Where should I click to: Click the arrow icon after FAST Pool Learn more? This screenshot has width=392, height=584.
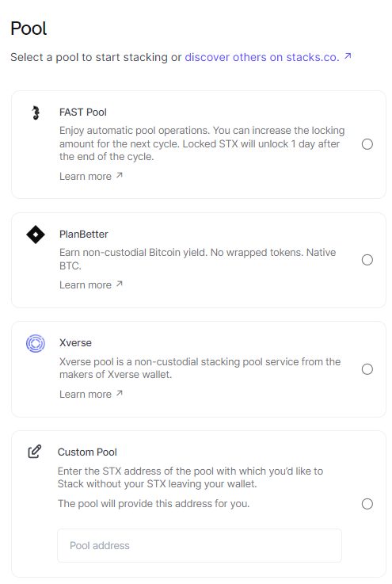[x=119, y=175]
